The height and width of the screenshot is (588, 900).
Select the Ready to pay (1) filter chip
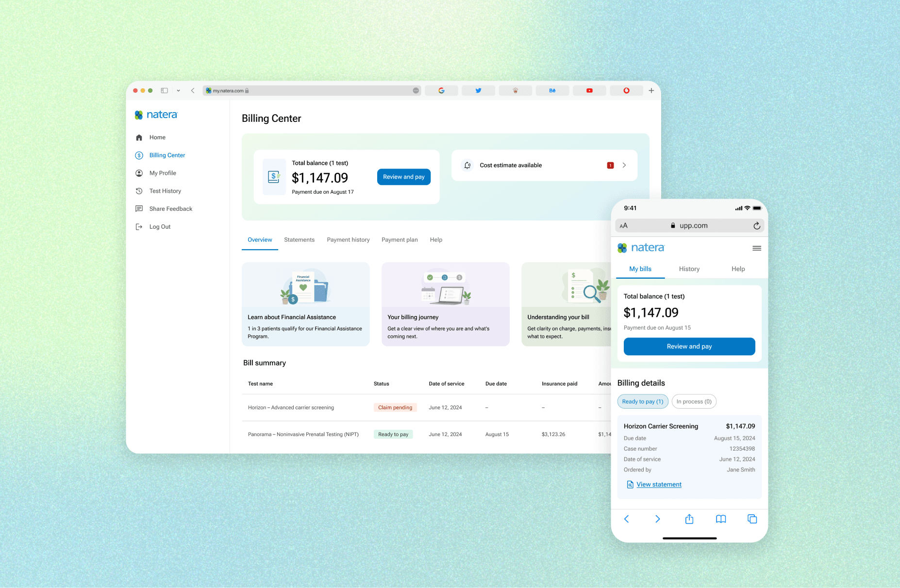pos(643,402)
